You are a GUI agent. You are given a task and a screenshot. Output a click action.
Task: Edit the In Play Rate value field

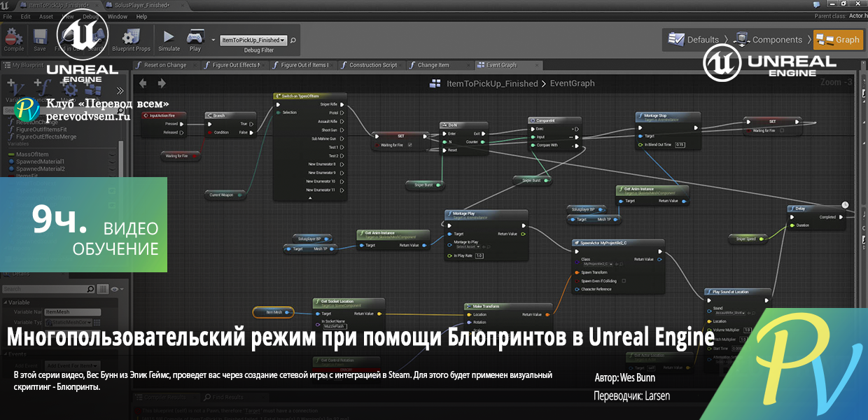(x=479, y=255)
